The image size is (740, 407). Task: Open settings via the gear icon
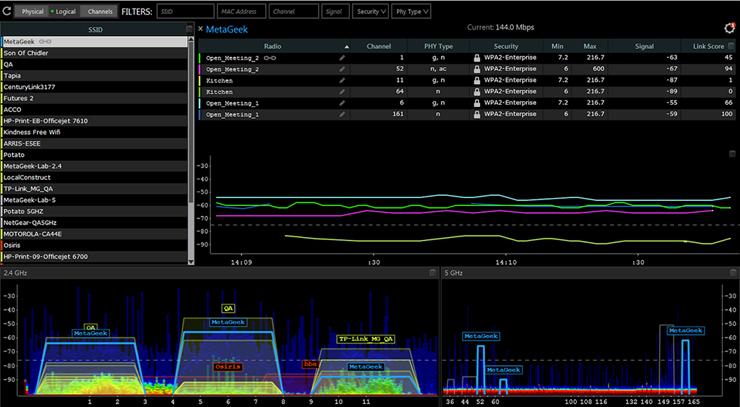tap(730, 30)
